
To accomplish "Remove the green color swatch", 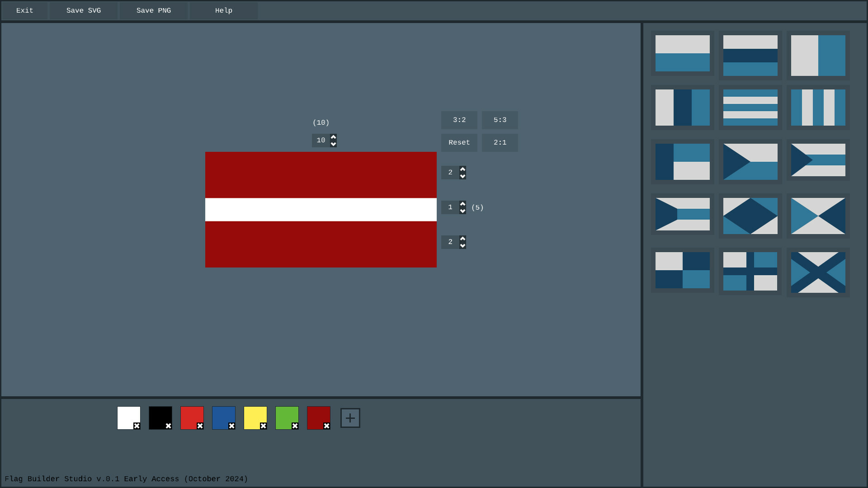I will coord(295,425).
